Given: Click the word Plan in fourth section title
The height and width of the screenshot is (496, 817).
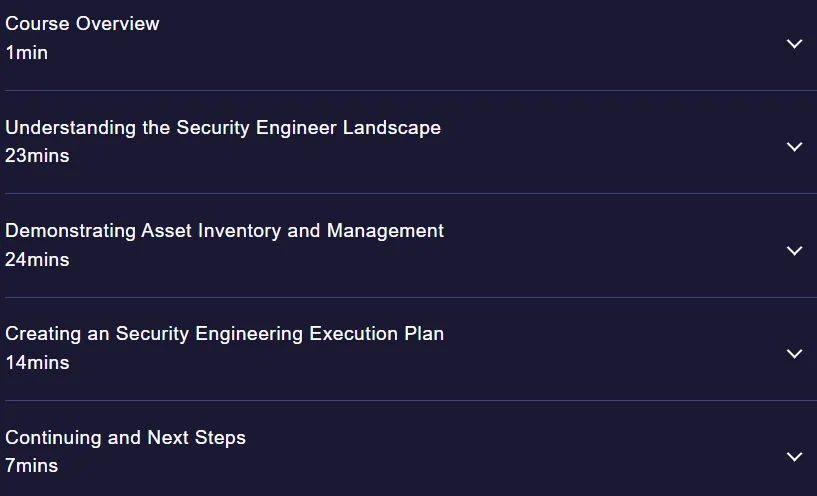Looking at the screenshot, I should 424,334.
